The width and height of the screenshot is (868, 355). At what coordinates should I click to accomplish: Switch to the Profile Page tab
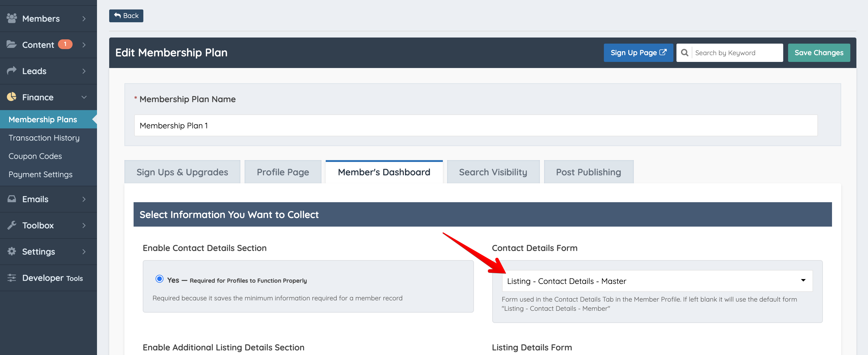coord(282,172)
